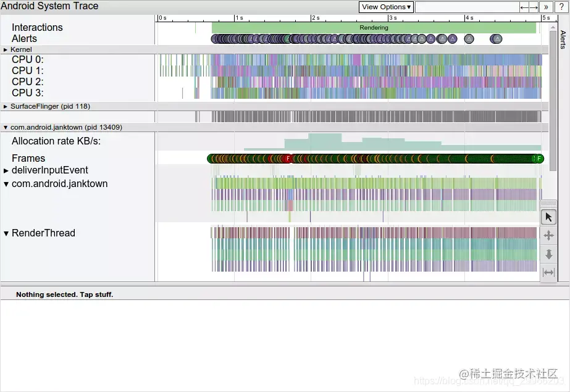This screenshot has width=570, height=392.
Task: Collapse the RenderThread row
Action: [6, 233]
